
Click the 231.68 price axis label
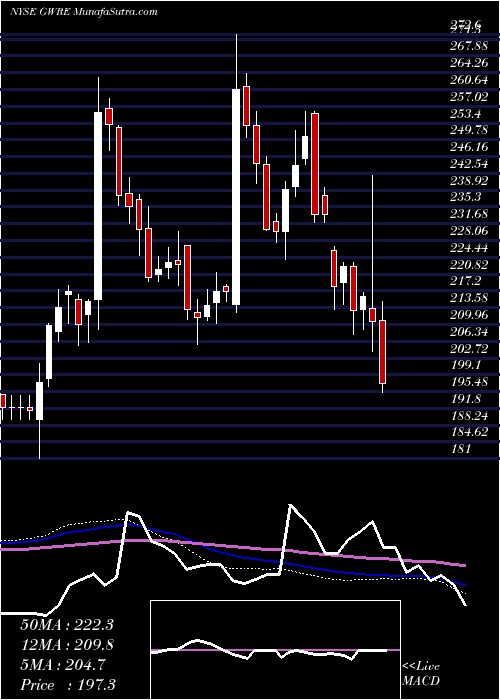471,214
